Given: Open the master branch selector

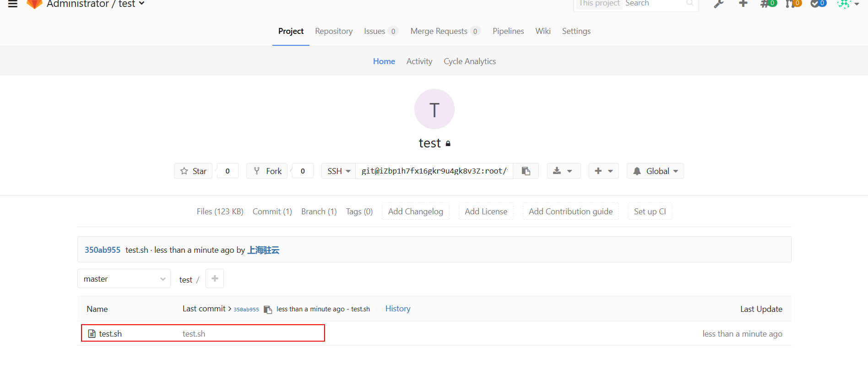Looking at the screenshot, I should 124,278.
